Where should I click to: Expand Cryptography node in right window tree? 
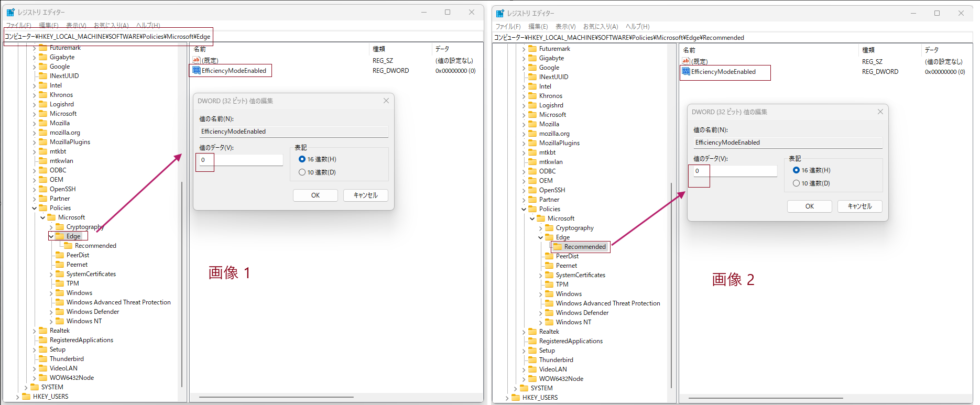(x=541, y=228)
